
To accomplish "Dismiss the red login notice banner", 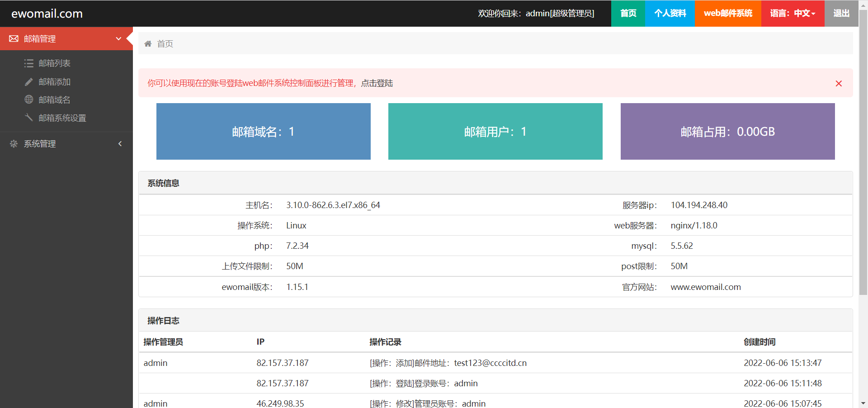I will click(839, 83).
